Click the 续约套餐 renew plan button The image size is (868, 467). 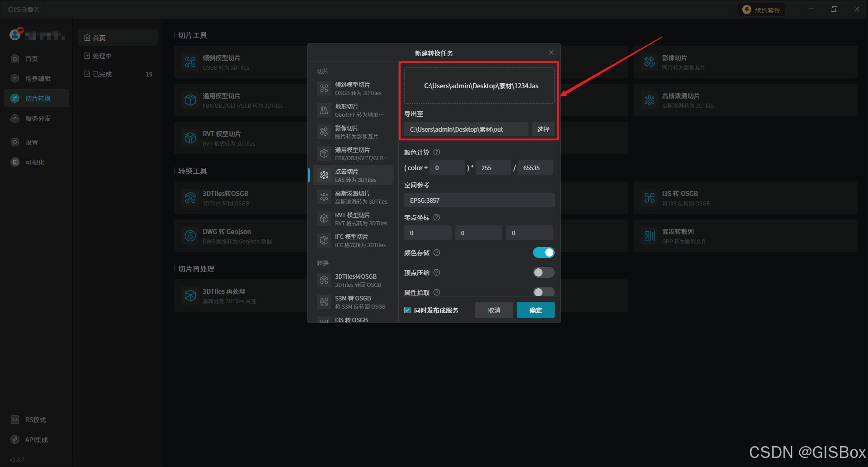click(762, 10)
